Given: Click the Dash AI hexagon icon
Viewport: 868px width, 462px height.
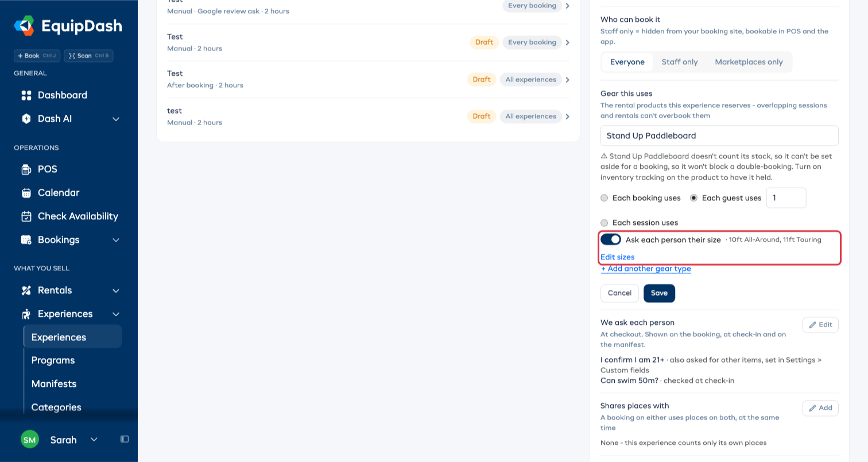Looking at the screenshot, I should pos(26,119).
